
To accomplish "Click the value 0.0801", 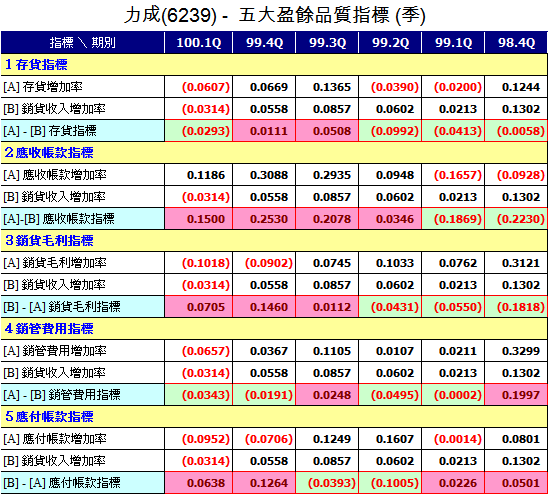I will (521, 439).
